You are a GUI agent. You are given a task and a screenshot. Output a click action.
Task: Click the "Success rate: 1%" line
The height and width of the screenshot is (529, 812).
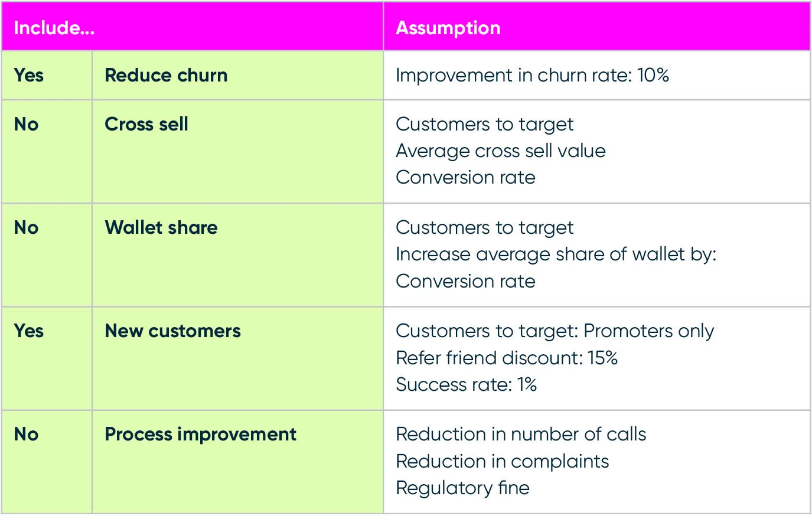tap(466, 385)
